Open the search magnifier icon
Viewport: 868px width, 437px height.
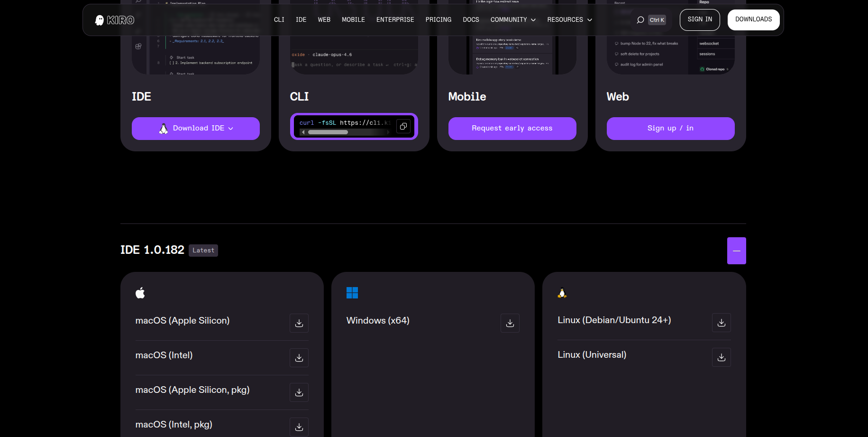[x=640, y=20]
